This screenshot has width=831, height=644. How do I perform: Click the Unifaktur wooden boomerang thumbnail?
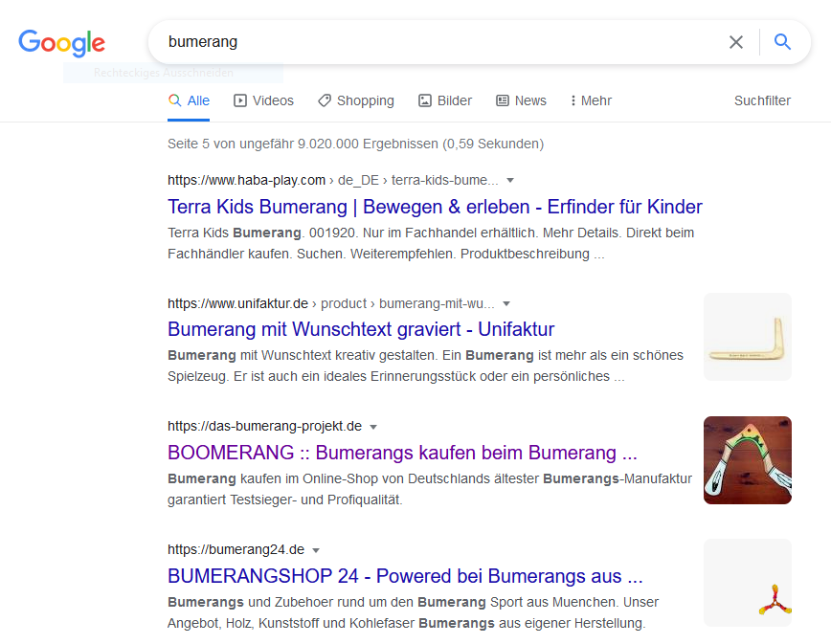(x=748, y=337)
